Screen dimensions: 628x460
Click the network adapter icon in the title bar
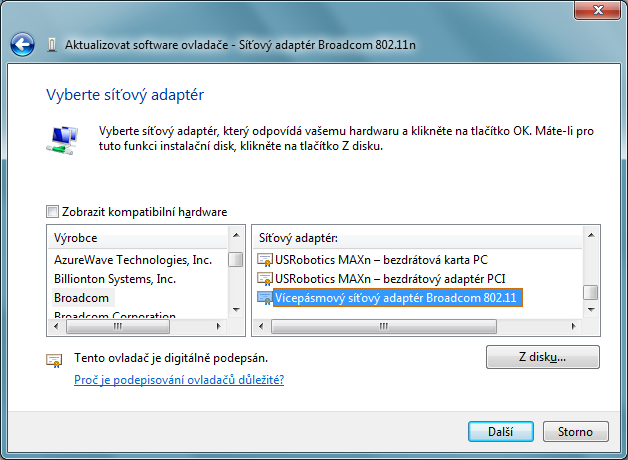tap(52, 44)
